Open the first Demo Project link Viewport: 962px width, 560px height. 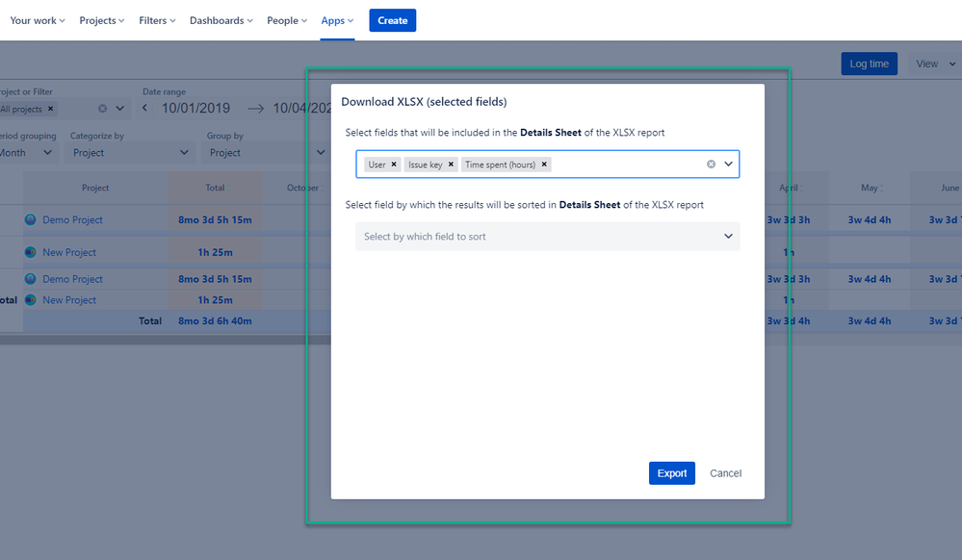pyautogui.click(x=72, y=219)
